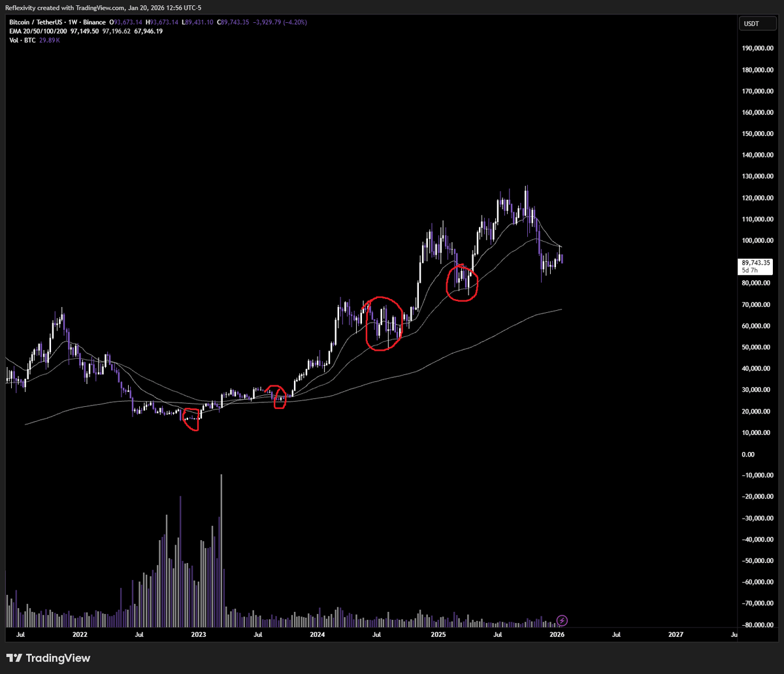
Task: Click the Jul label between 2026 and 2027
Action: click(616, 634)
